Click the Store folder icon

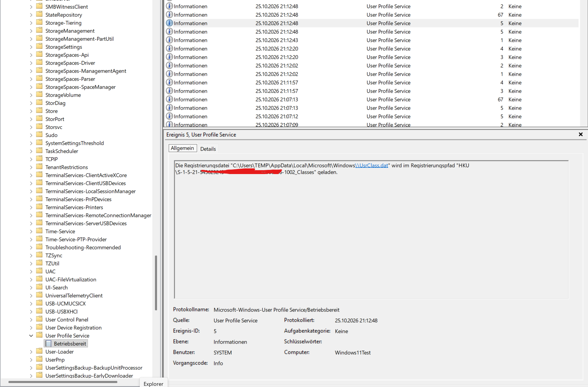(39, 111)
